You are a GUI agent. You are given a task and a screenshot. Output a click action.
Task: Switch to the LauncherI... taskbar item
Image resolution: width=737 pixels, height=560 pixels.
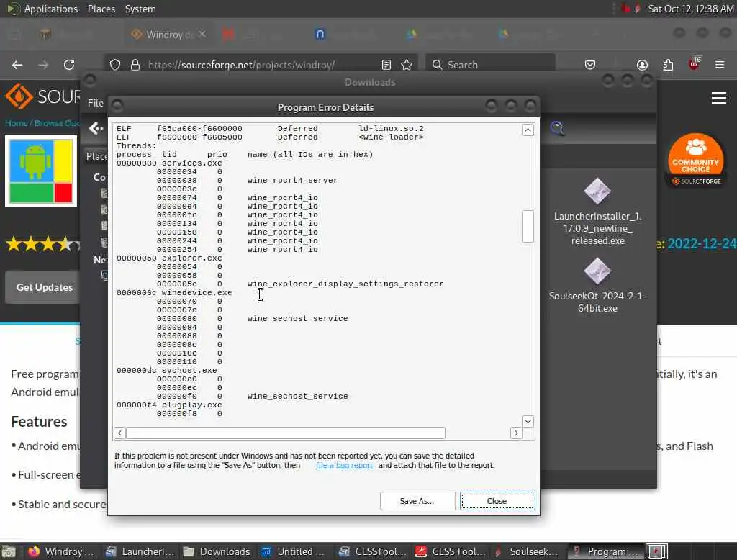point(140,551)
